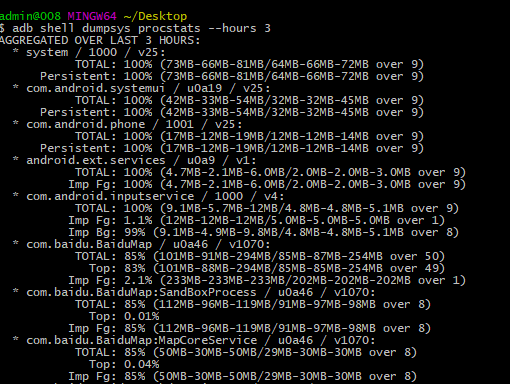Click the Persistent line under system / 1000
510x384 pixels.
tap(232, 76)
